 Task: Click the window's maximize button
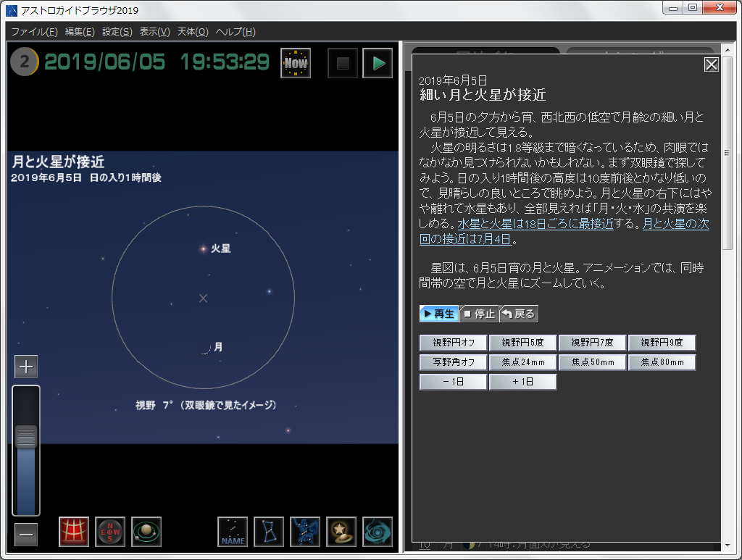click(693, 8)
